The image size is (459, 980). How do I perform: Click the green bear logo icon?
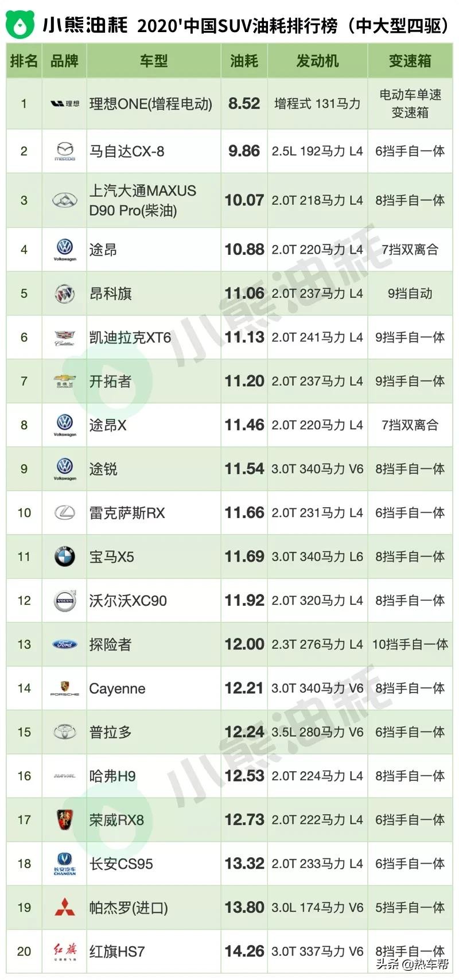20,25
